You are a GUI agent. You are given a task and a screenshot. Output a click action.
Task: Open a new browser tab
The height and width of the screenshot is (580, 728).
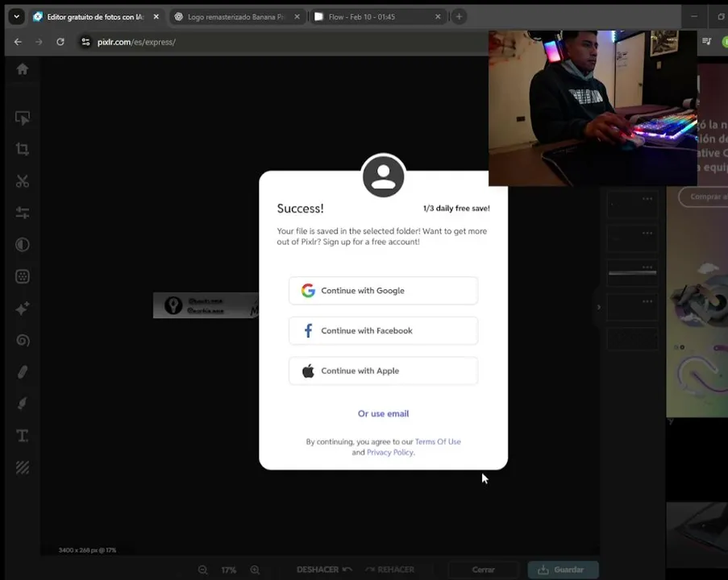click(x=459, y=17)
